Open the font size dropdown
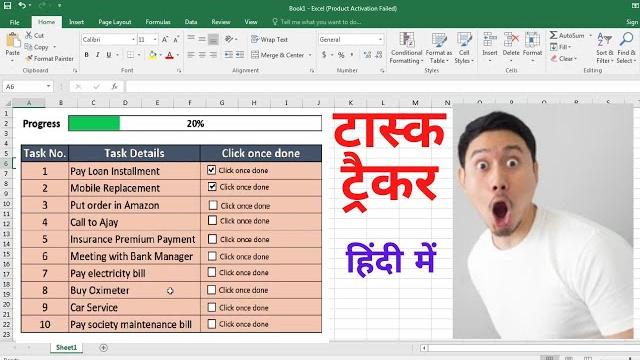 155,40
